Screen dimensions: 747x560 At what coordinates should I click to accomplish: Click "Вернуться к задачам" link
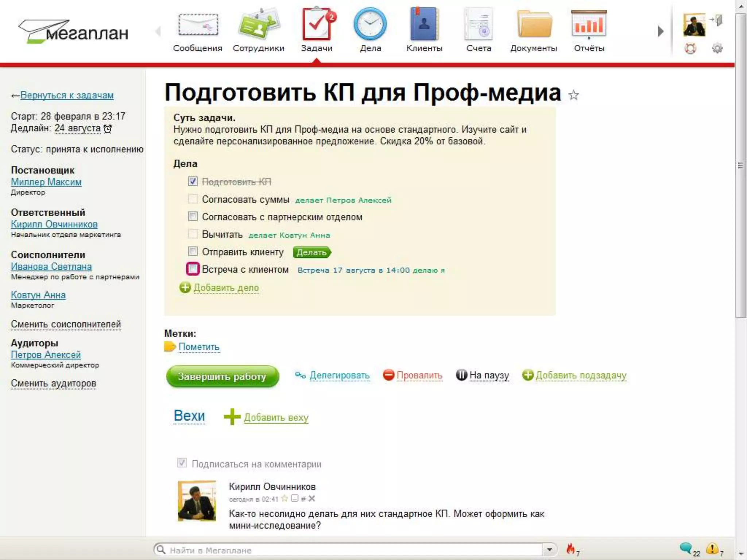67,95
